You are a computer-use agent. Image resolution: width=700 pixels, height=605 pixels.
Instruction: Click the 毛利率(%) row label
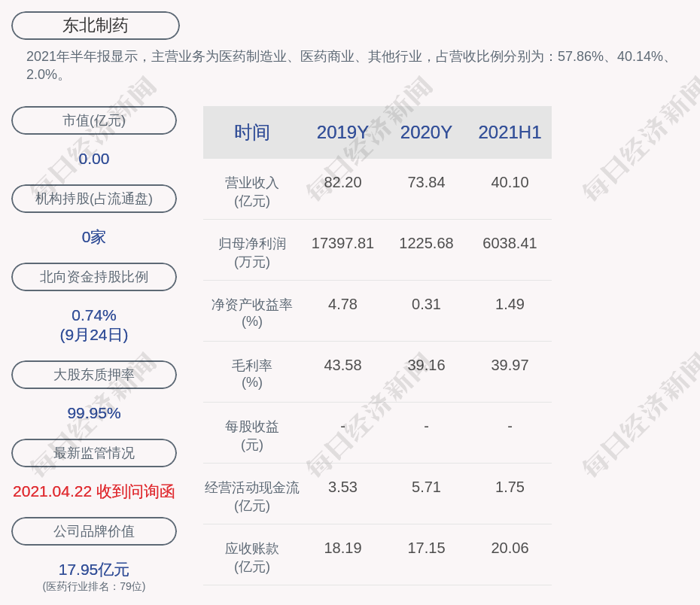[x=252, y=374]
